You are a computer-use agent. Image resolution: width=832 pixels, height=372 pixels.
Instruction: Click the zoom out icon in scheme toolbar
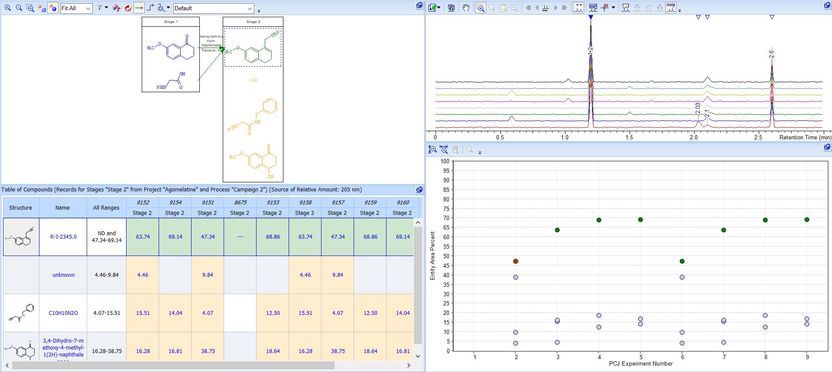pyautogui.click(x=19, y=8)
